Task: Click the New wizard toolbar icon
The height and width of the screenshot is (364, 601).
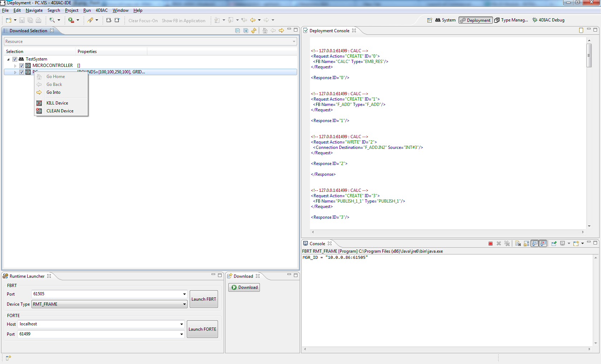Action: 9,20
